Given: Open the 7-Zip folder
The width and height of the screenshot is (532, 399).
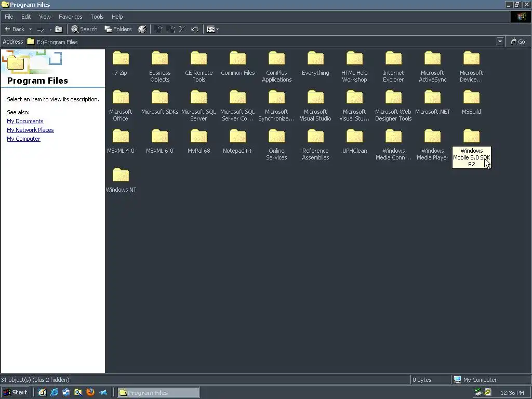Looking at the screenshot, I should (x=121, y=63).
